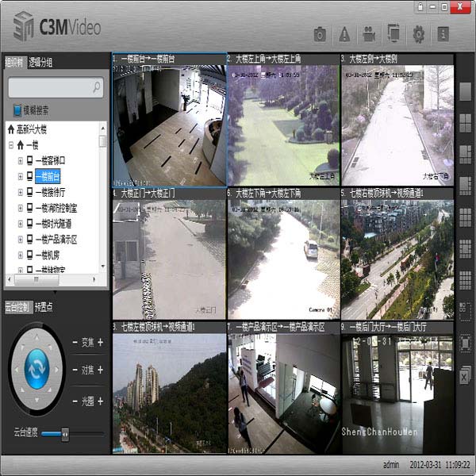Click the PTZ up arrow

[36, 337]
